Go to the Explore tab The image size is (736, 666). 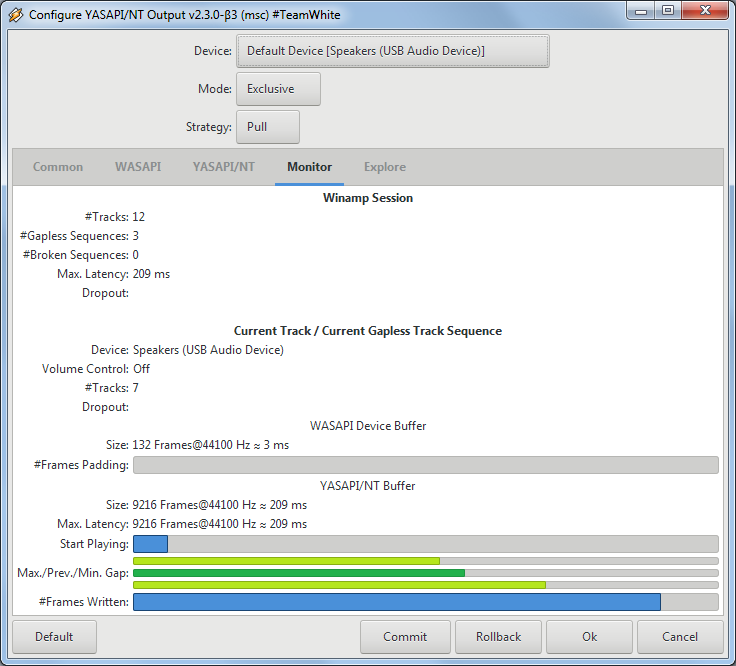[x=385, y=167]
